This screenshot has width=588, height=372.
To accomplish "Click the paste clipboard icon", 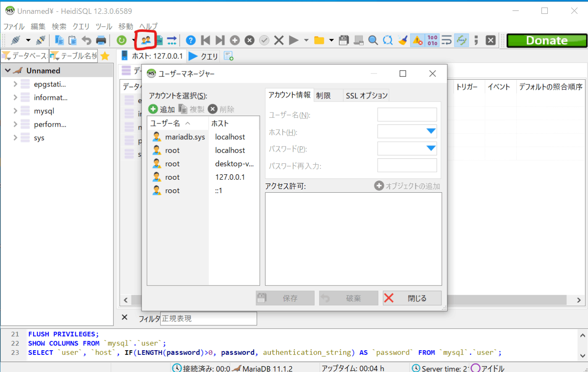I will click(73, 40).
